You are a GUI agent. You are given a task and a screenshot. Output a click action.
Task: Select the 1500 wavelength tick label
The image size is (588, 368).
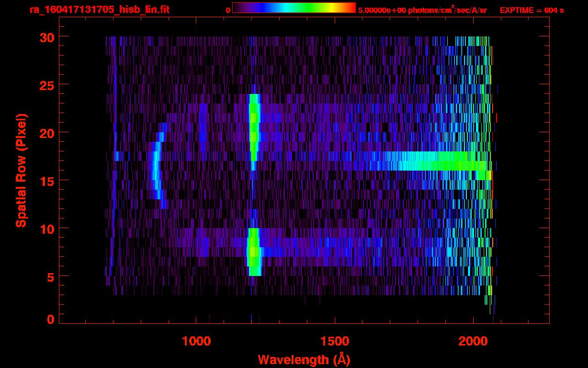[335, 341]
